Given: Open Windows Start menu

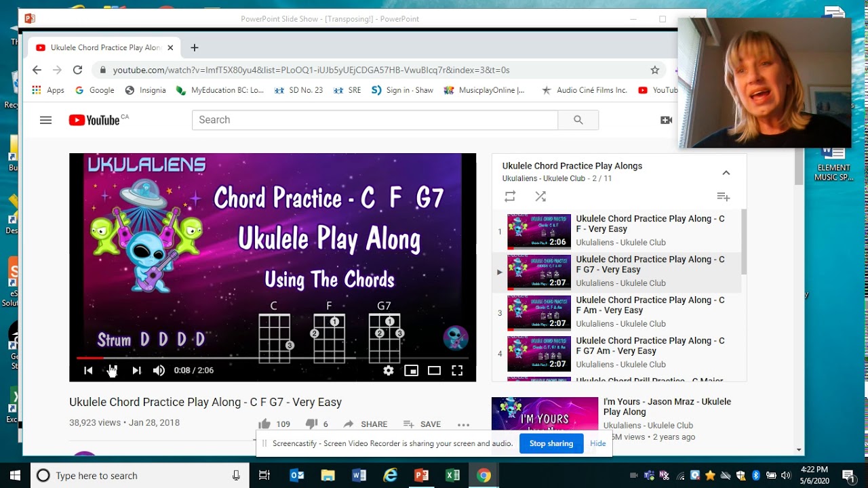Looking at the screenshot, I should 15,475.
